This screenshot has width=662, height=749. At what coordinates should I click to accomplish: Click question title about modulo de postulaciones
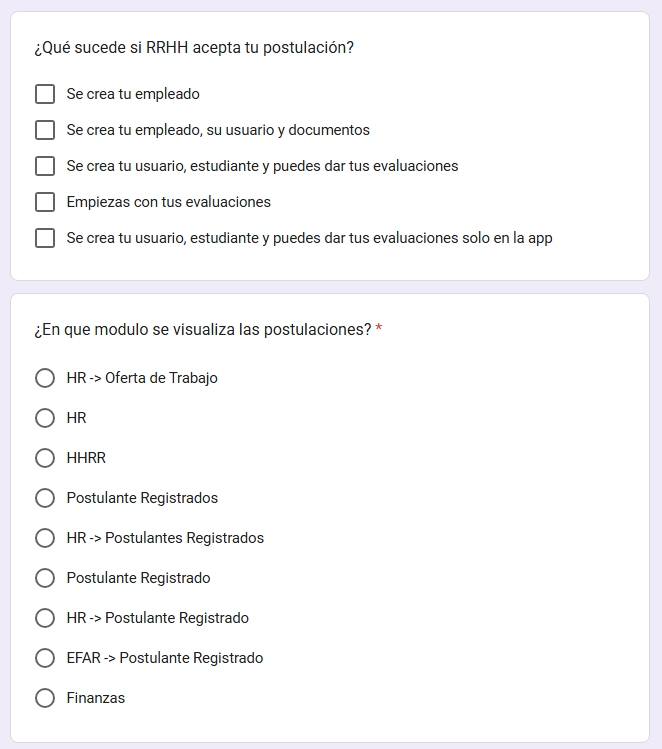(x=202, y=329)
